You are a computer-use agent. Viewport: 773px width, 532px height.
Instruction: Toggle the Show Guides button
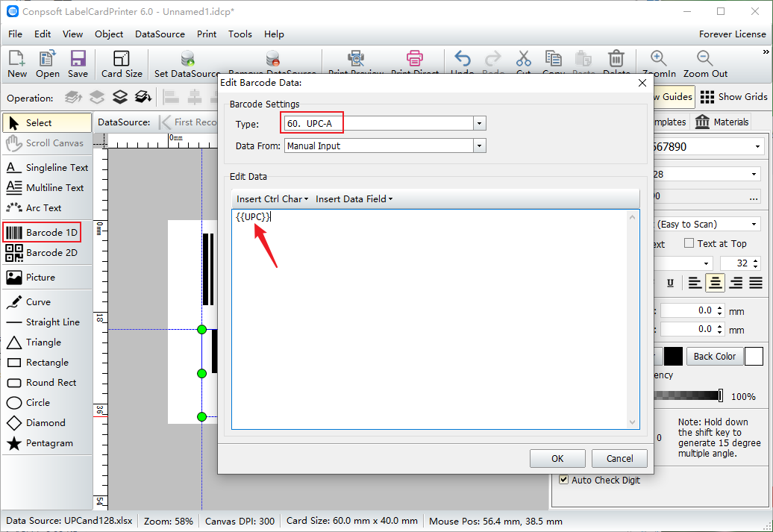(674, 97)
